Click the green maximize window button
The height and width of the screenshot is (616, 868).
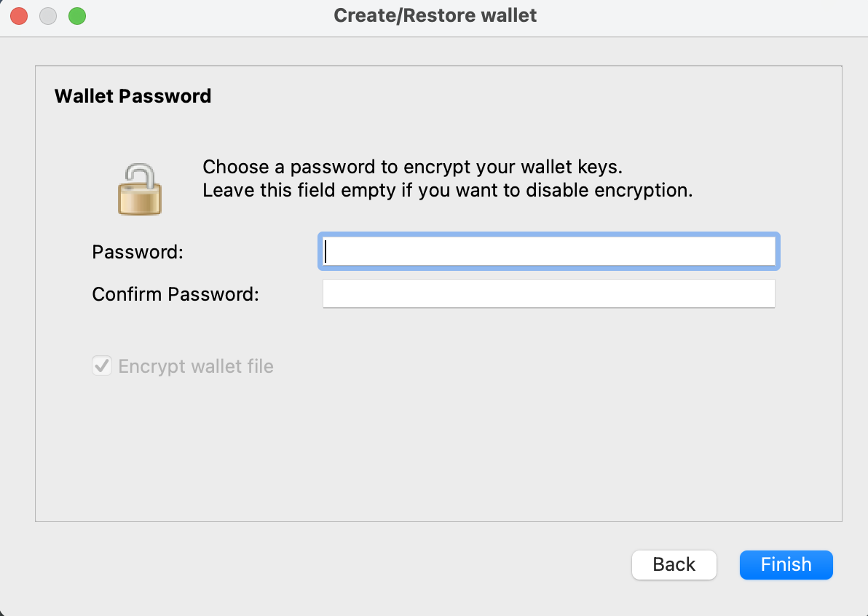77,15
